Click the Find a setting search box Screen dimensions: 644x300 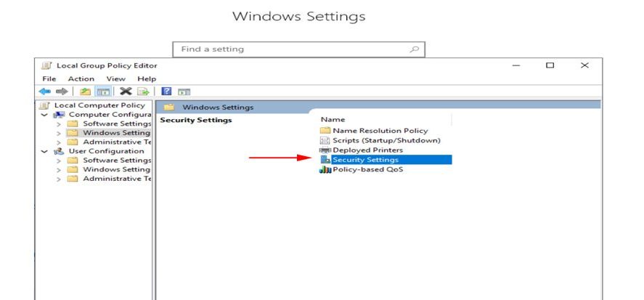[298, 49]
